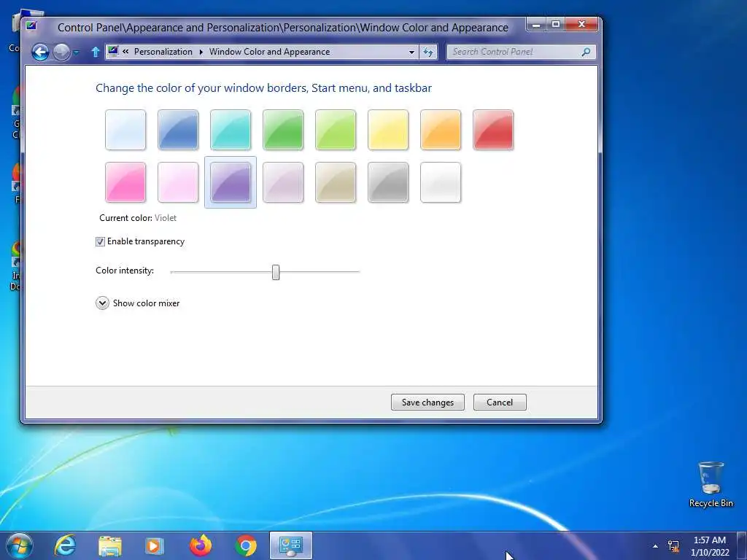Click the Personalization breadcrumb
This screenshot has width=747, height=560.
pos(163,52)
